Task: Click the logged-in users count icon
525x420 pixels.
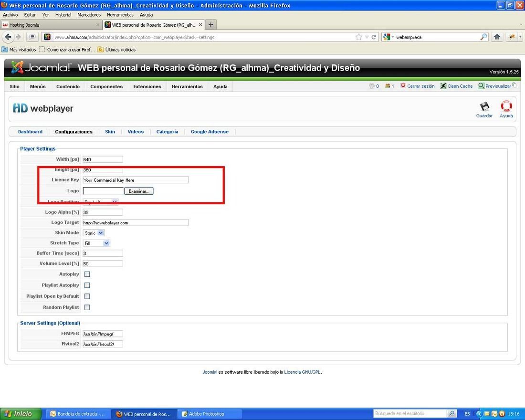Action: (388, 86)
